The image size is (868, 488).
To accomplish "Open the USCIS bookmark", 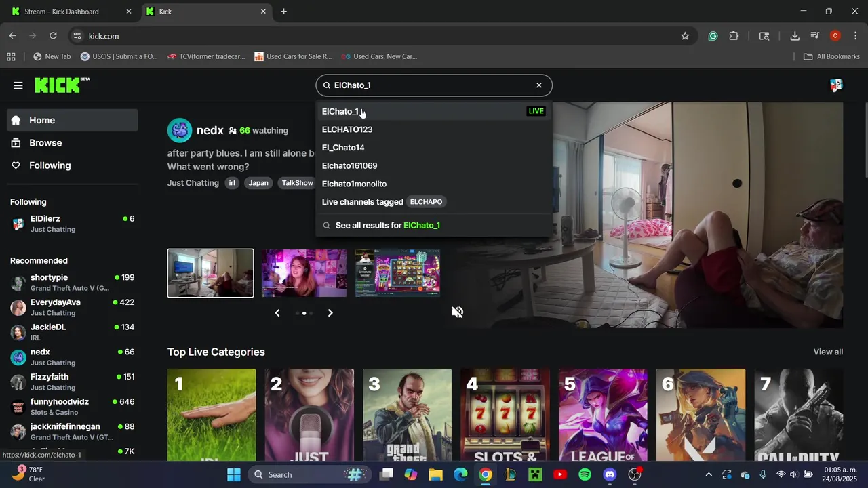I will pyautogui.click(x=119, y=56).
